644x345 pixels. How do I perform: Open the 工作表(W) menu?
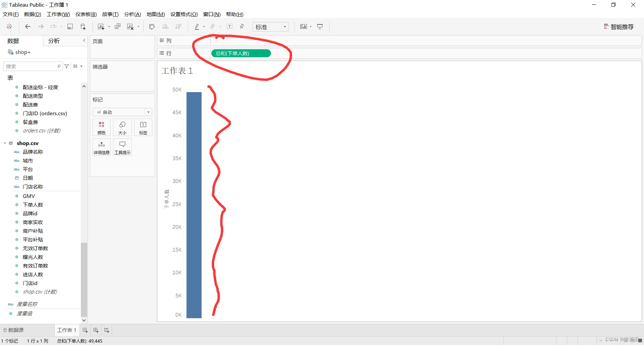click(x=58, y=14)
